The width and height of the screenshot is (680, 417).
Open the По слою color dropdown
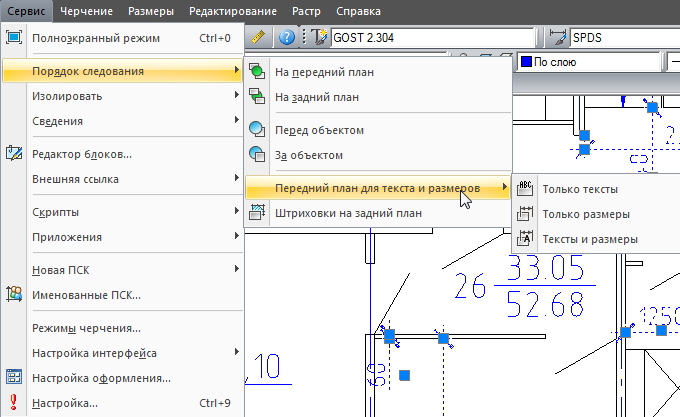(x=590, y=62)
